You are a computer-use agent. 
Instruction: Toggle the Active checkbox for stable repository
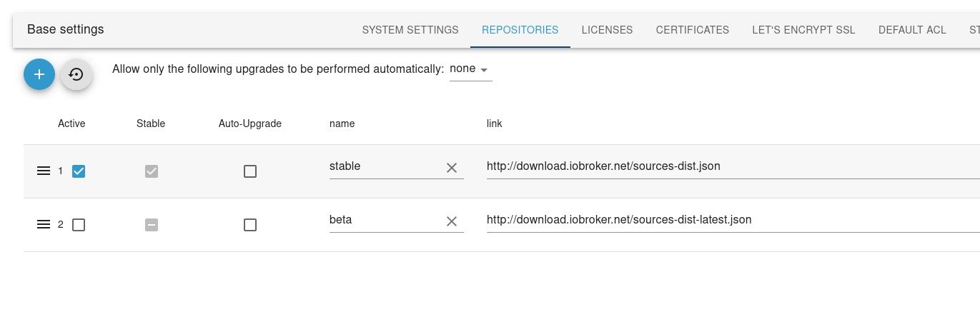click(79, 171)
